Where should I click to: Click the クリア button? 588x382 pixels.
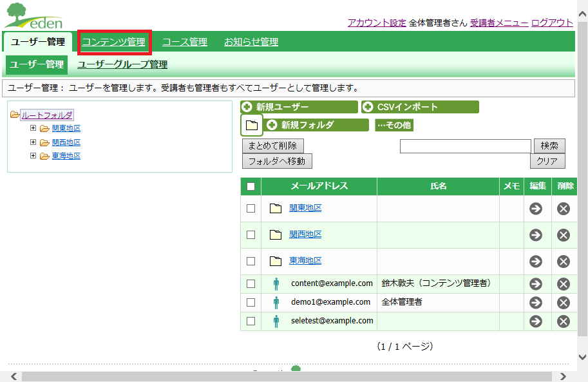tap(547, 161)
